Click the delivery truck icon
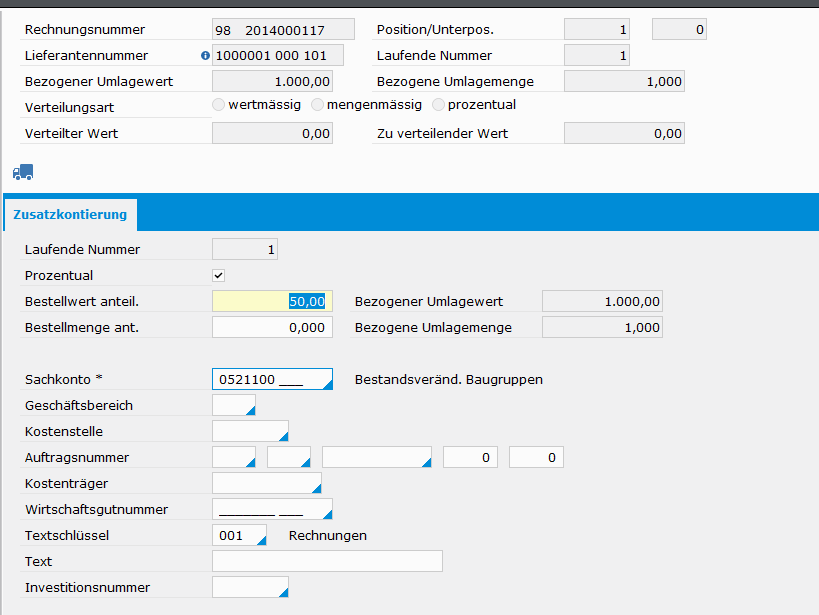Screen dimensions: 819x615 [x=23, y=172]
